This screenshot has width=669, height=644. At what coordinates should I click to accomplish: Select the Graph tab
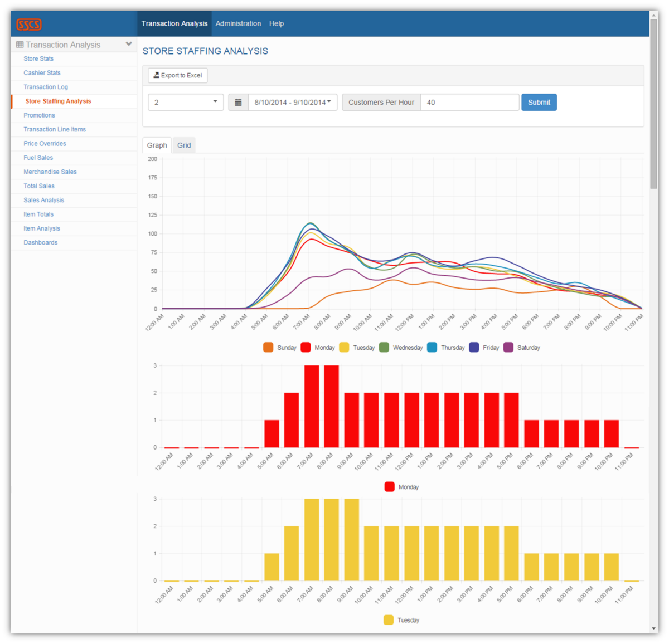157,145
